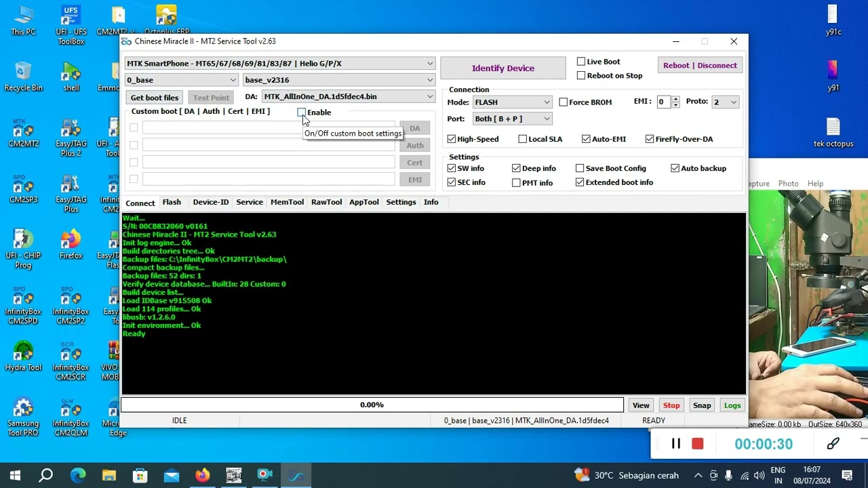The image size is (868, 488).
Task: Open UFI - UFS ToolBox shortcut
Action: pos(71,26)
